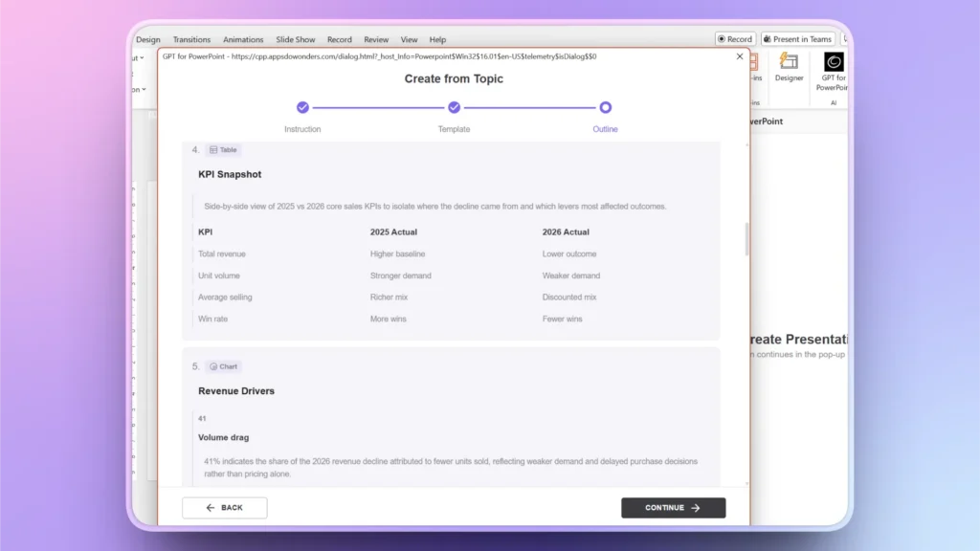The width and height of the screenshot is (980, 551).
Task: Click the Revenue Drivers slide title
Action: [236, 391]
